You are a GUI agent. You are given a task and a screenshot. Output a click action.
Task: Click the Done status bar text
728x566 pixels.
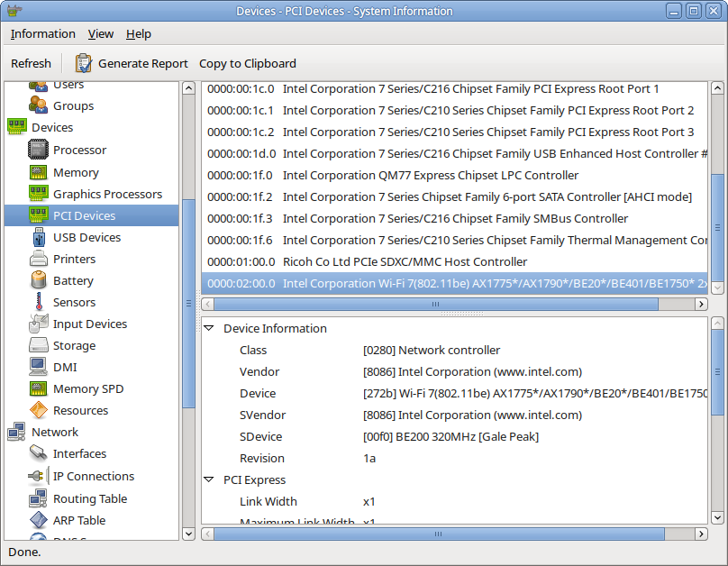24,552
